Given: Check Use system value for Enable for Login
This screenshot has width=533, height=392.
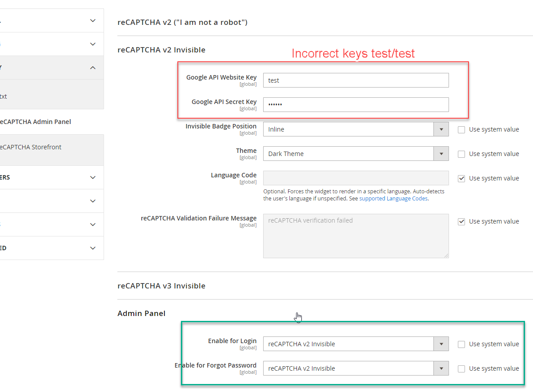Looking at the screenshot, I should click(461, 344).
